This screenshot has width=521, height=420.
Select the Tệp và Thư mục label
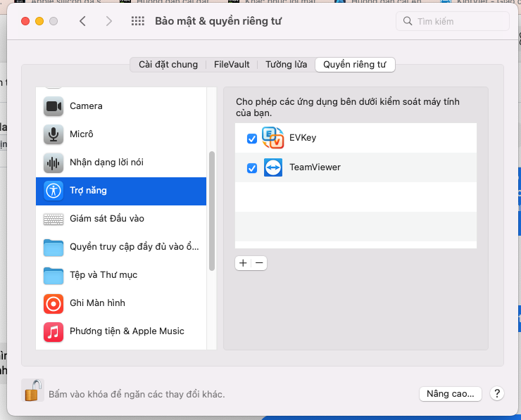[x=103, y=275]
